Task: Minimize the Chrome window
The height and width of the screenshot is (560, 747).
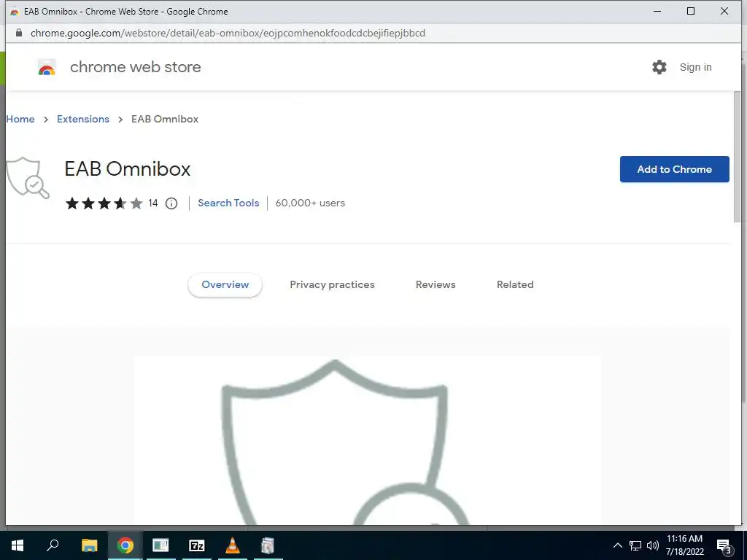Action: coord(657,11)
